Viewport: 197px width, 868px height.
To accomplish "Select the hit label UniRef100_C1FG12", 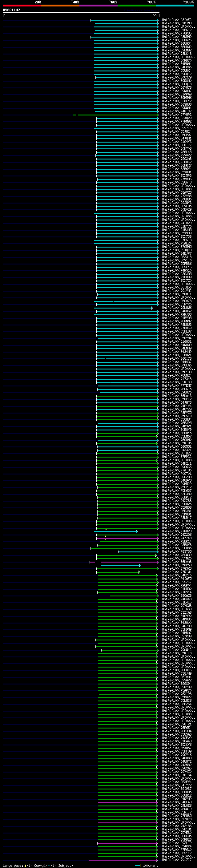I will coord(177,30).
